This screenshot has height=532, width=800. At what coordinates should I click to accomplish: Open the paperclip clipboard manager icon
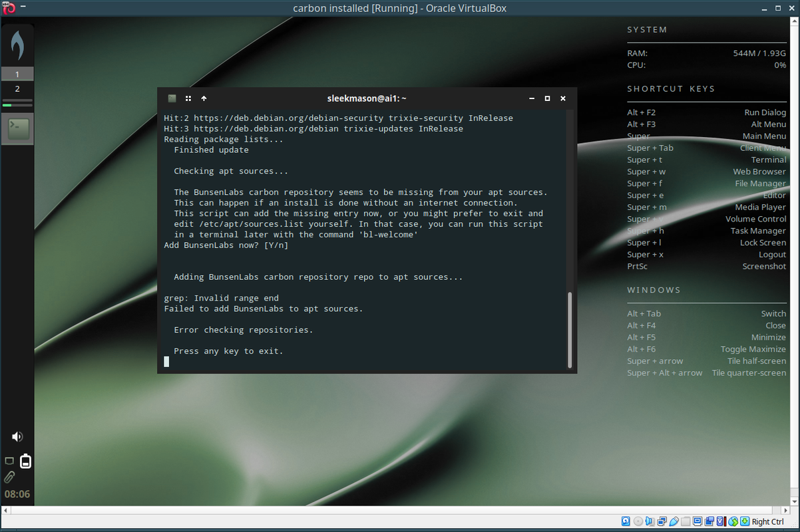click(x=9, y=477)
